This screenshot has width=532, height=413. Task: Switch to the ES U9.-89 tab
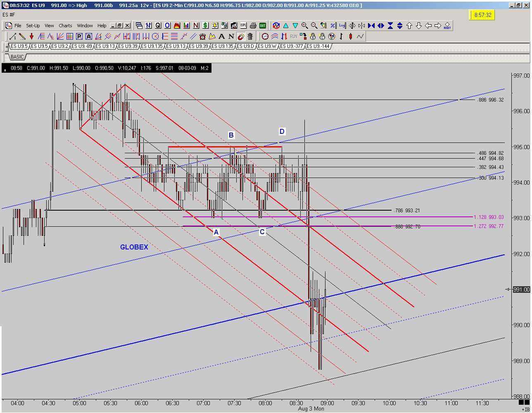[x=81, y=46]
